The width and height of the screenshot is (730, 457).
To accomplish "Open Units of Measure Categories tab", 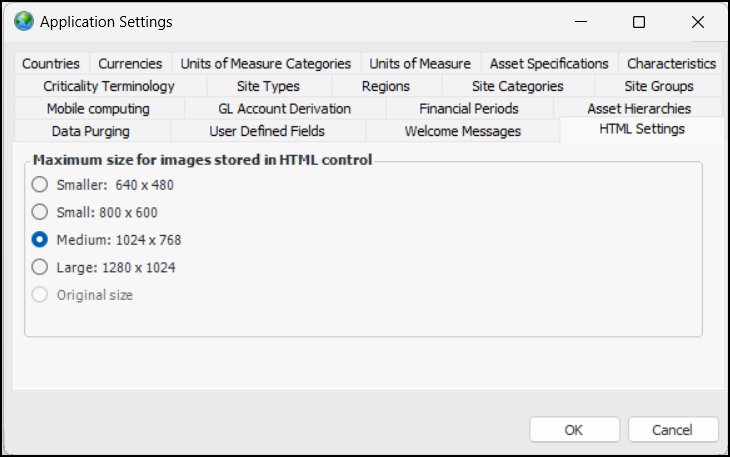I will click(265, 64).
